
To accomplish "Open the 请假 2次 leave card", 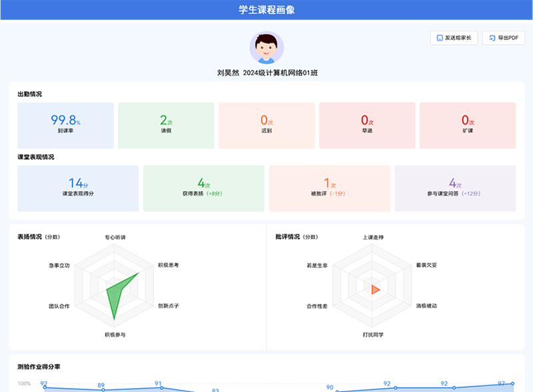I will [166, 125].
